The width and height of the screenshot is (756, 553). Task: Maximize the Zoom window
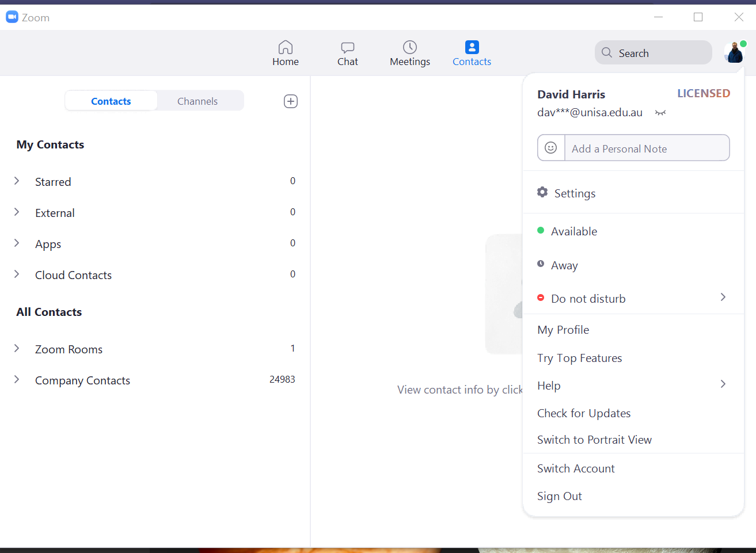[698, 17]
